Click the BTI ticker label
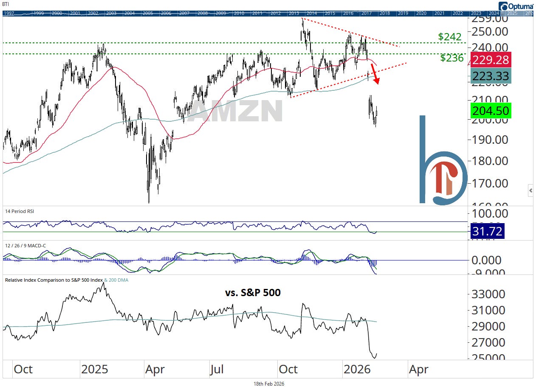Viewport: 536px width, 392px height. click(x=6, y=3)
